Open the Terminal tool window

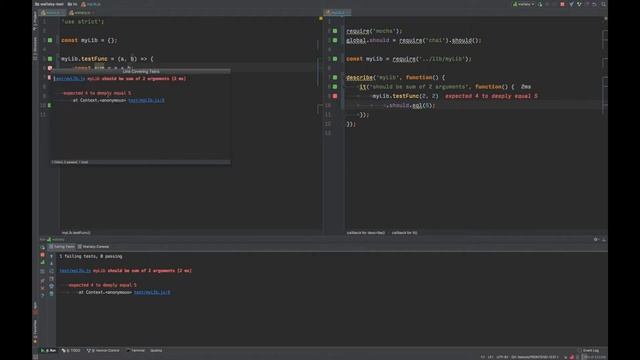point(136,350)
